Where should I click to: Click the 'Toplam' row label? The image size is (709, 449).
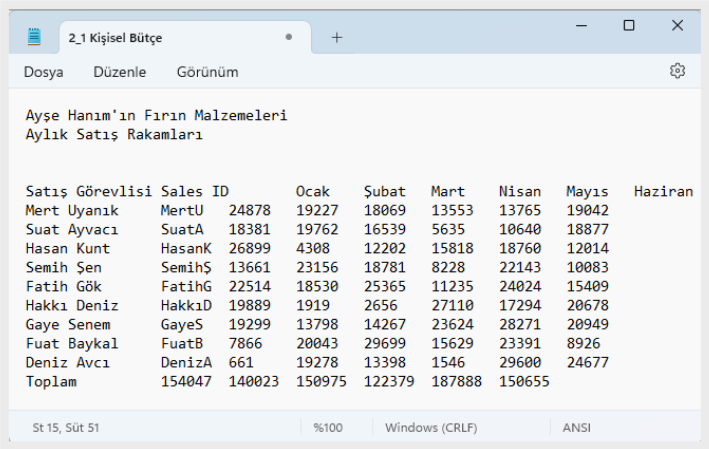pyautogui.click(x=51, y=381)
